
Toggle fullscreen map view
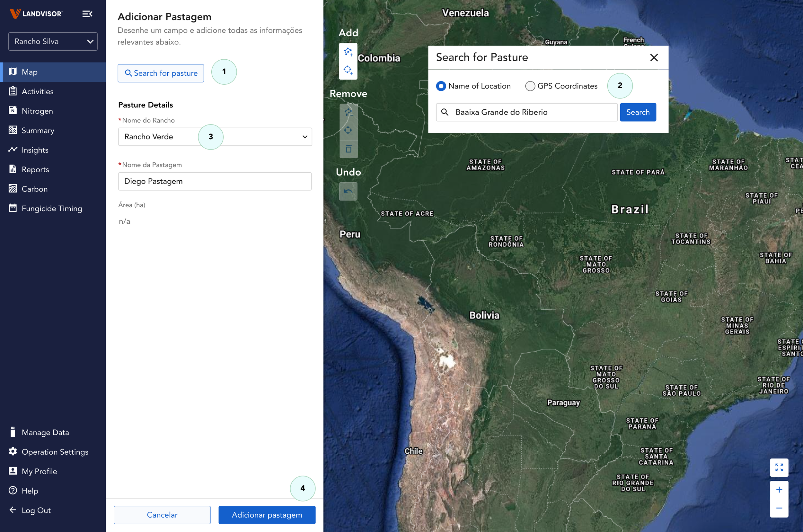tap(779, 468)
